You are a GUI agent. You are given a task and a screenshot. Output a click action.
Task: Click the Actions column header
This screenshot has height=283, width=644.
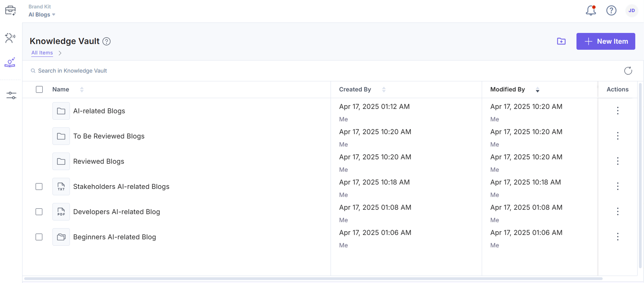[618, 89]
